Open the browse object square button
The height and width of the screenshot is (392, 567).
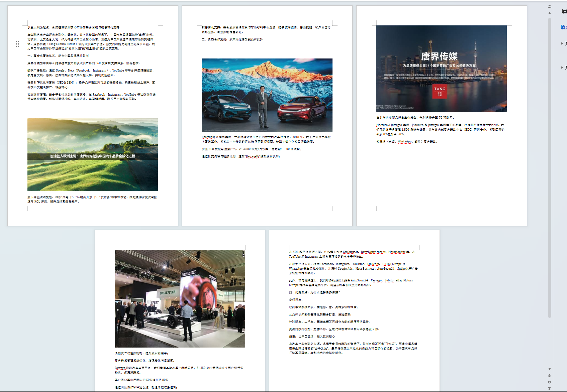tap(549, 382)
